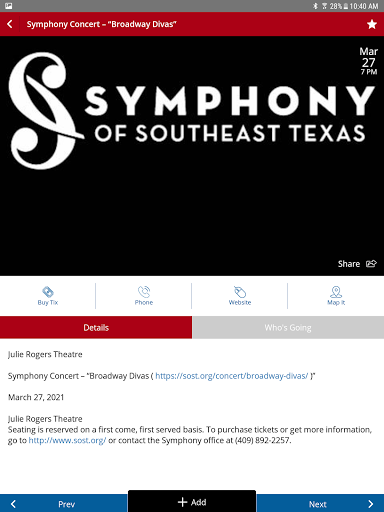Viewport: 384px width, 512px height.
Task: Switch to the Who's Going tab
Action: coord(288,327)
